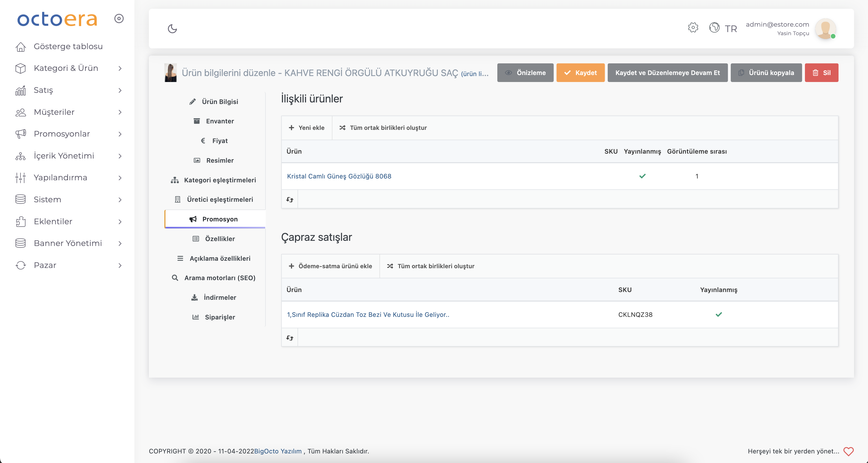This screenshot has height=463, width=868.
Task: Click Yeni ekle plus button
Action: coord(307,128)
